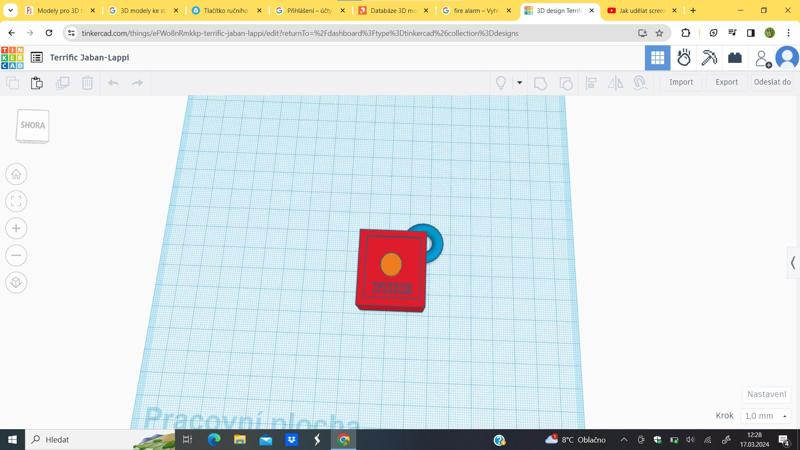Screen dimensions: 800x450
Task: Toggle orthographic perspective view icon
Action: [x=16, y=283]
